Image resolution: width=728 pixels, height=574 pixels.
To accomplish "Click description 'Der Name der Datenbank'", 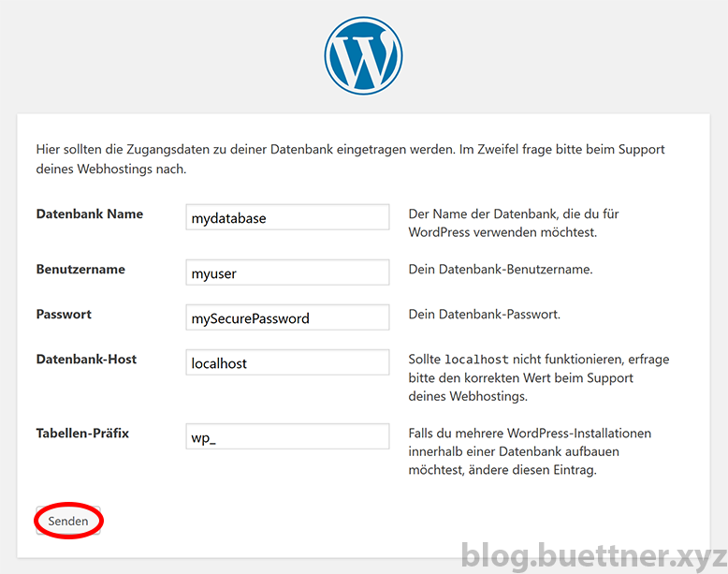I will pos(514,223).
